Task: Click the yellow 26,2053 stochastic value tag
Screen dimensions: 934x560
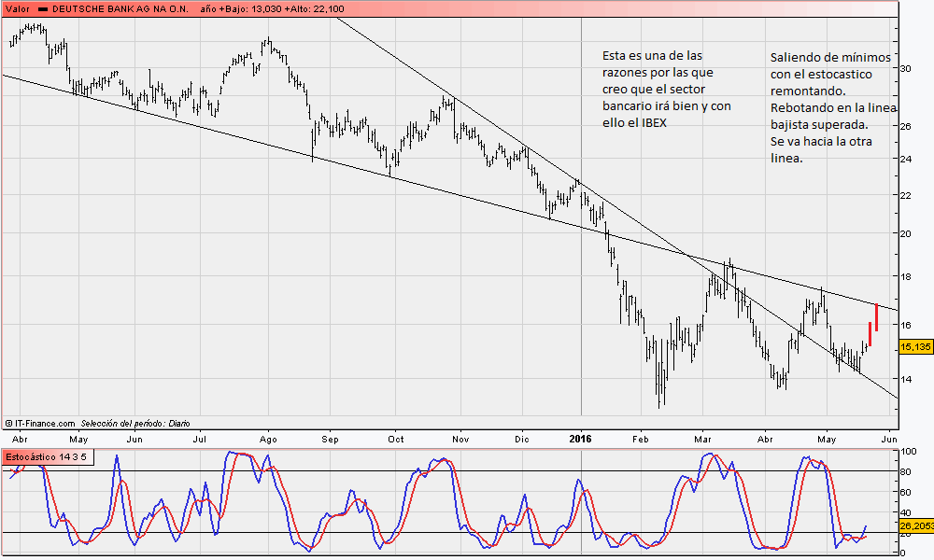Action: pyautogui.click(x=914, y=525)
